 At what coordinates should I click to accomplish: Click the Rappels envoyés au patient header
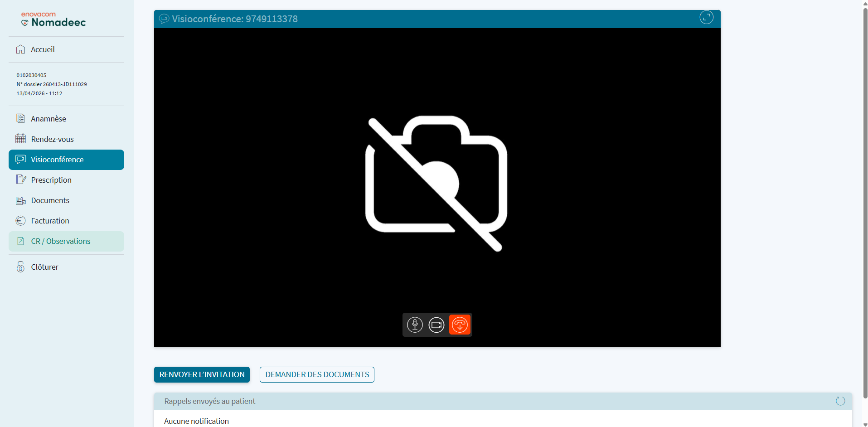click(x=503, y=401)
